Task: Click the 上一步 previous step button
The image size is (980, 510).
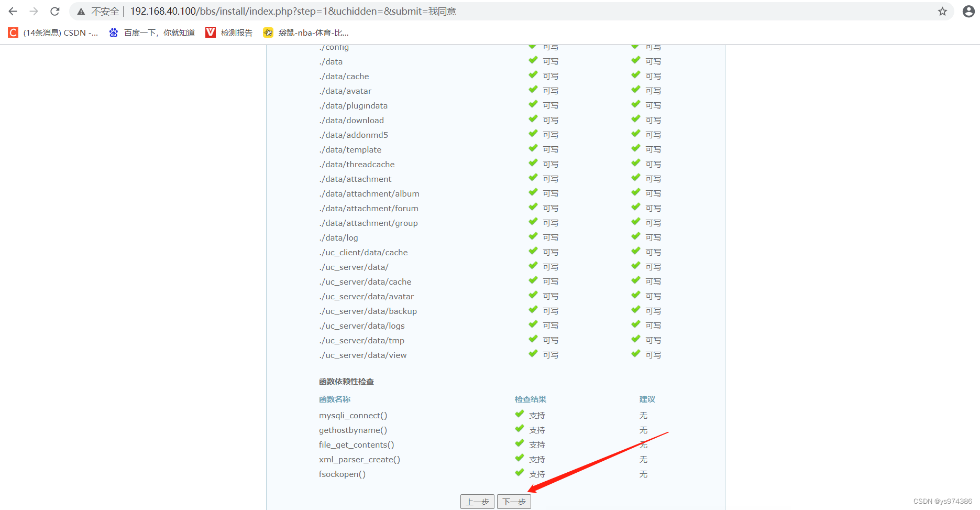Action: [477, 502]
